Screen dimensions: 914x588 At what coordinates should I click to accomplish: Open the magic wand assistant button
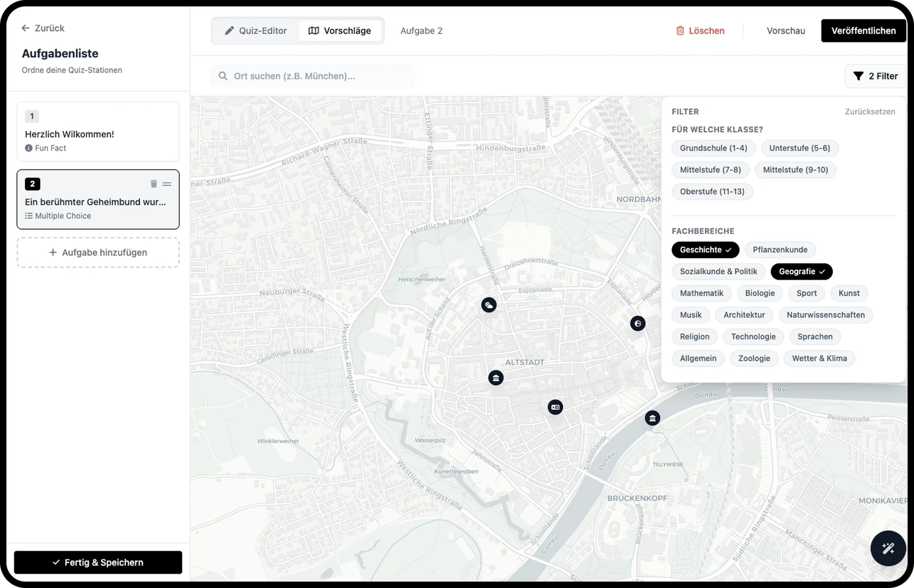coord(888,548)
